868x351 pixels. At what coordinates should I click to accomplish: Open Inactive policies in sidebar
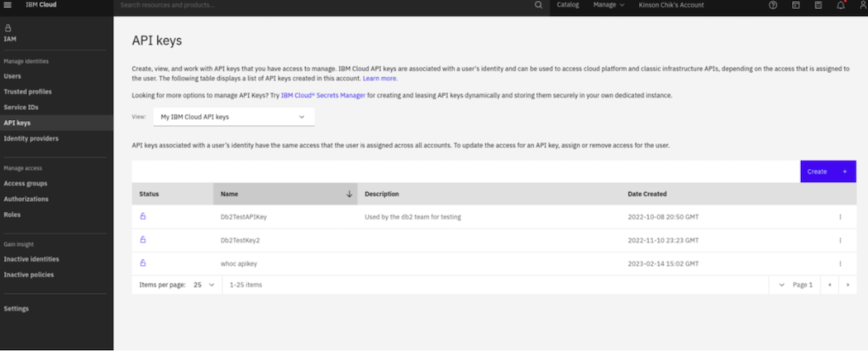pos(29,275)
